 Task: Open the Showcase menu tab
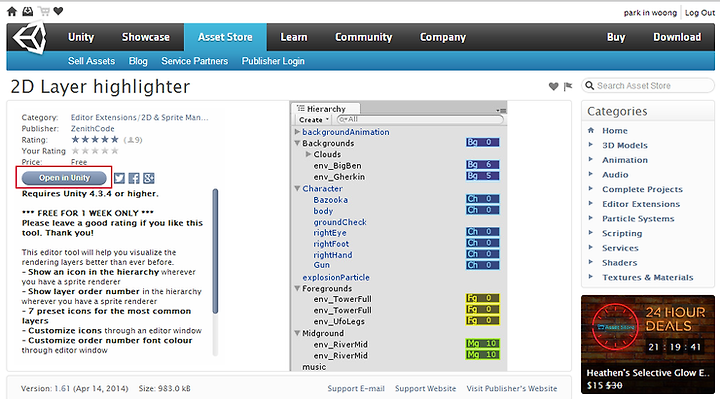(146, 37)
